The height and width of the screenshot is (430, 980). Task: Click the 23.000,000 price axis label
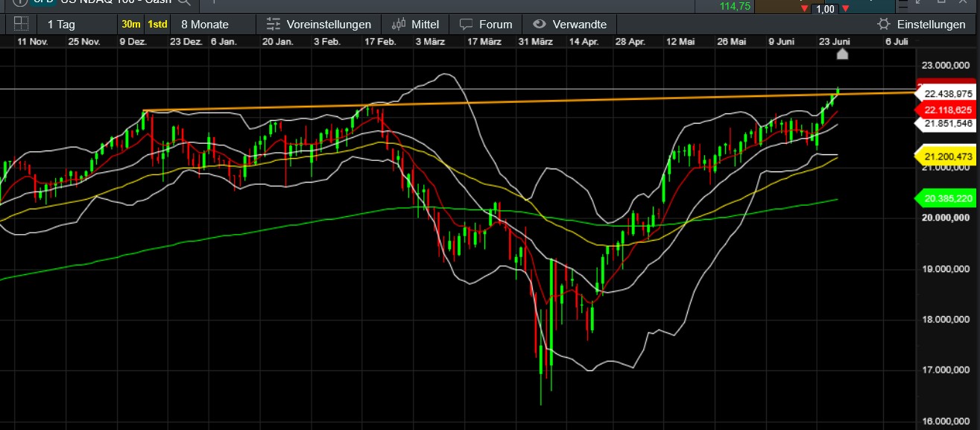click(x=946, y=66)
